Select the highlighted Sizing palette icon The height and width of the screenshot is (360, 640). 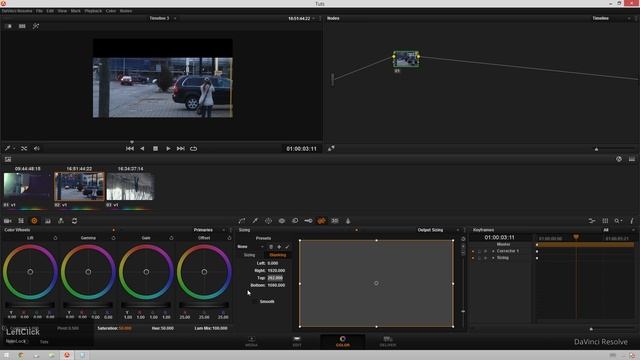pyautogui.click(x=322, y=221)
